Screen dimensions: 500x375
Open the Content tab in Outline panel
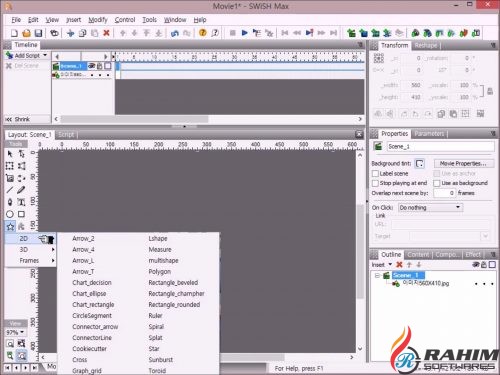pyautogui.click(x=418, y=254)
